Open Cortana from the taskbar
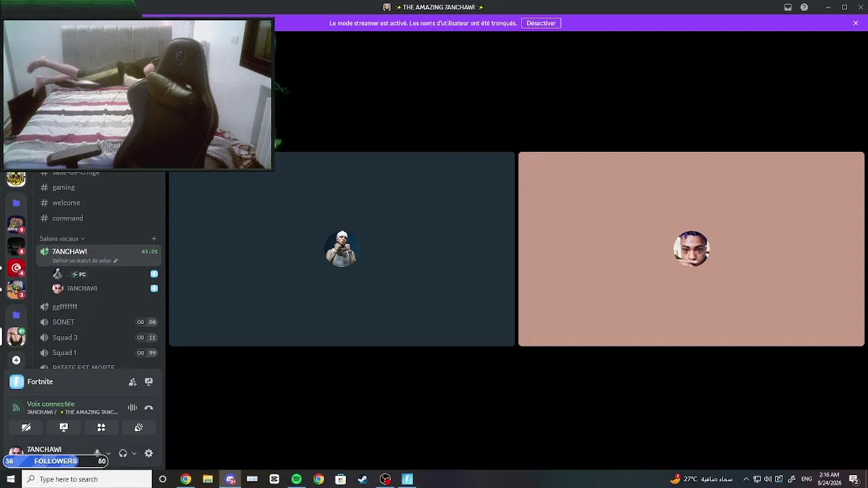 [163, 479]
